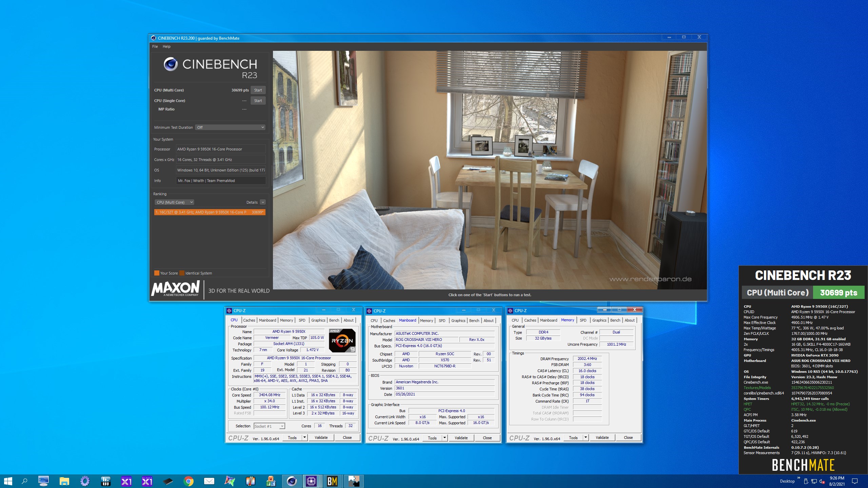868x488 pixels.
Task: Open the Cinebench File menu
Action: tap(155, 46)
